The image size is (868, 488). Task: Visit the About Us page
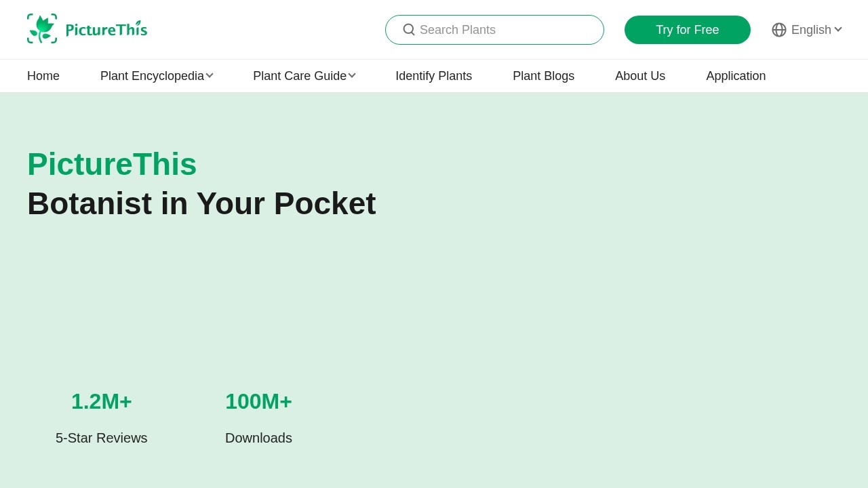[x=640, y=76]
